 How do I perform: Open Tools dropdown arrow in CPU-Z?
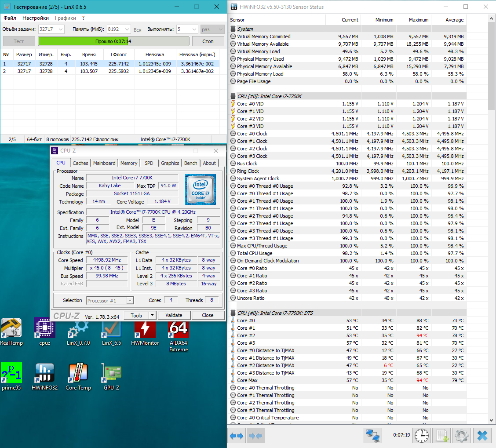(x=152, y=315)
